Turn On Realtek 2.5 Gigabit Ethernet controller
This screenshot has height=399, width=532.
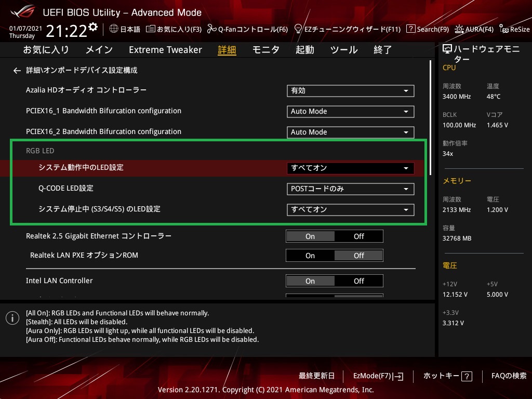pyautogui.click(x=310, y=236)
